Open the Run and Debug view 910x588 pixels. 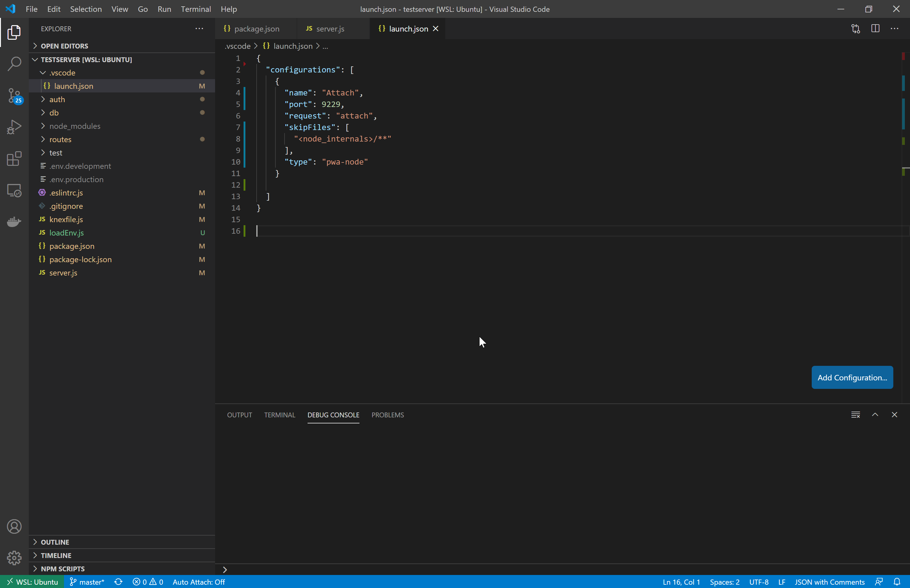14,127
